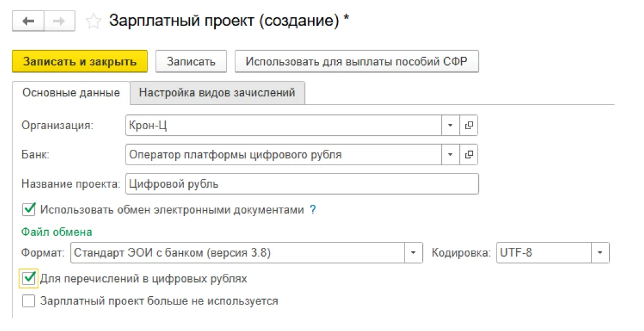
Task: Enable Зарплатный проект больше не используется
Action: 29,301
